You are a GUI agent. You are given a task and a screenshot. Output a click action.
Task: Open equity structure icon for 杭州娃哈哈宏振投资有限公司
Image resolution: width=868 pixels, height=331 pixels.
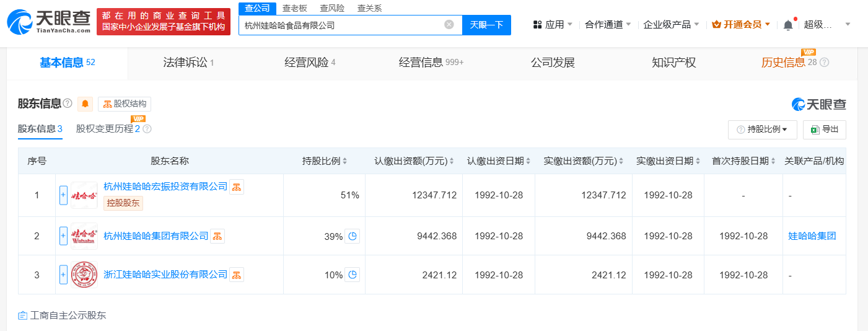(237, 187)
